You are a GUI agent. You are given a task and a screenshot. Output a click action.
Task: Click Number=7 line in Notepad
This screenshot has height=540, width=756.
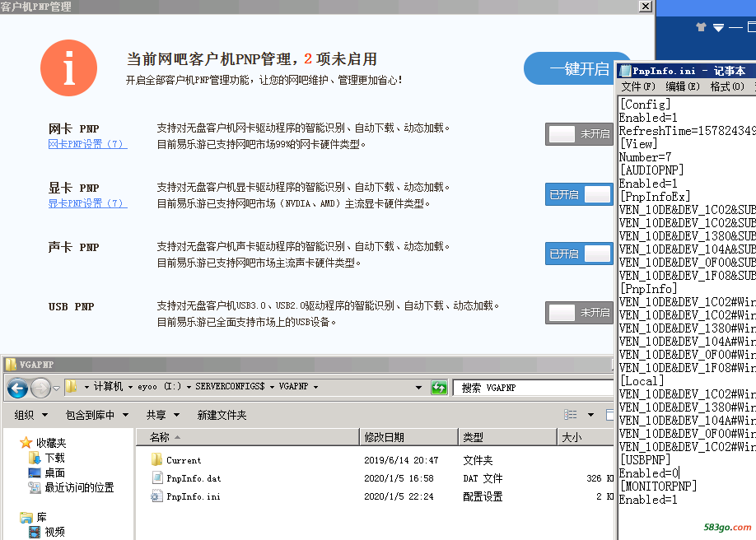[645, 156]
